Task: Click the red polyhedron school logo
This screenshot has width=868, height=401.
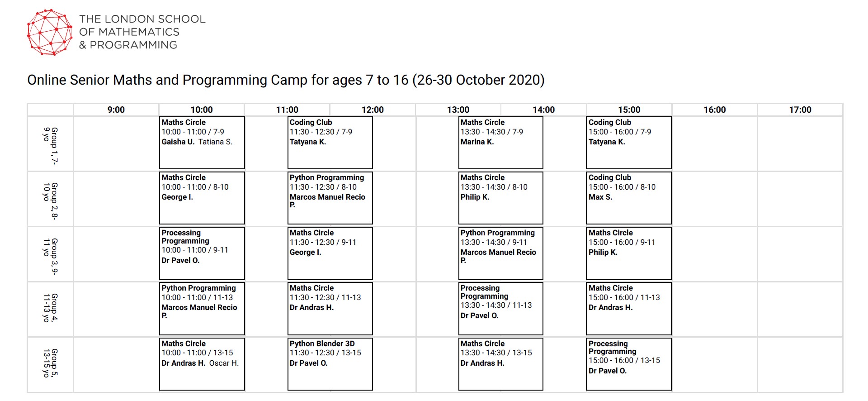Action: [x=50, y=32]
